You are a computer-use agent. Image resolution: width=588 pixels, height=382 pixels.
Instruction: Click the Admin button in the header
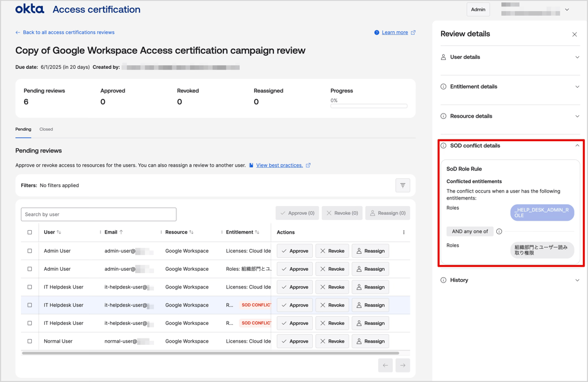pos(478,9)
